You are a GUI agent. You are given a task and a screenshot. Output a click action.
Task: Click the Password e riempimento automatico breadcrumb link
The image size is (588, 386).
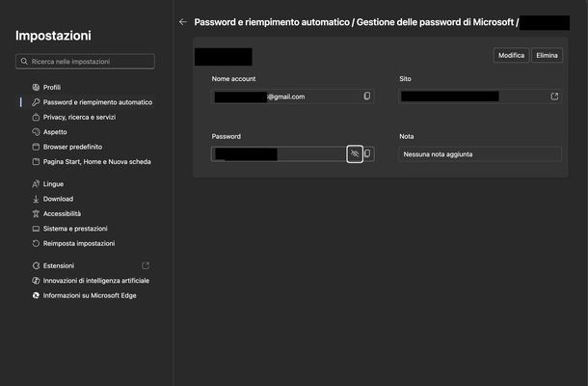pos(272,22)
